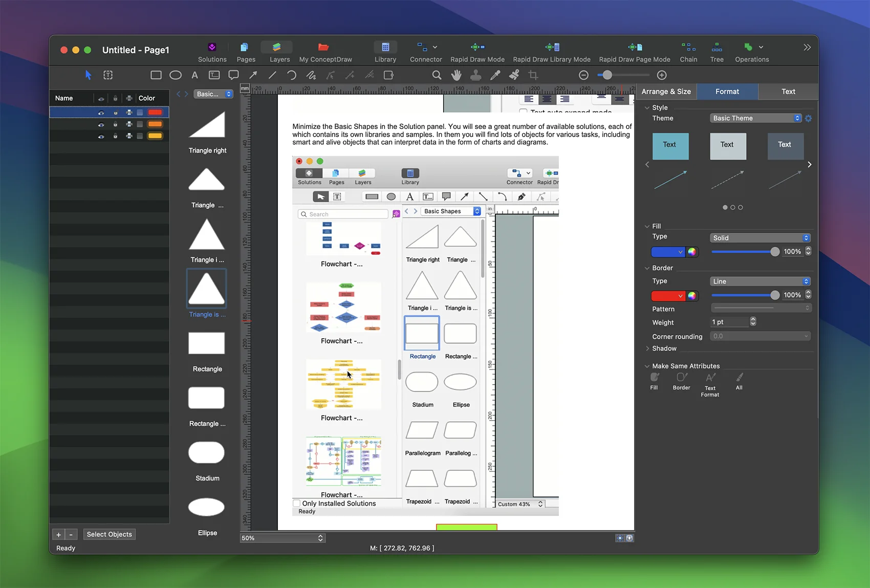This screenshot has height=588, width=870.
Task: Open the Fill Type Solid dropdown
Action: [x=760, y=238]
